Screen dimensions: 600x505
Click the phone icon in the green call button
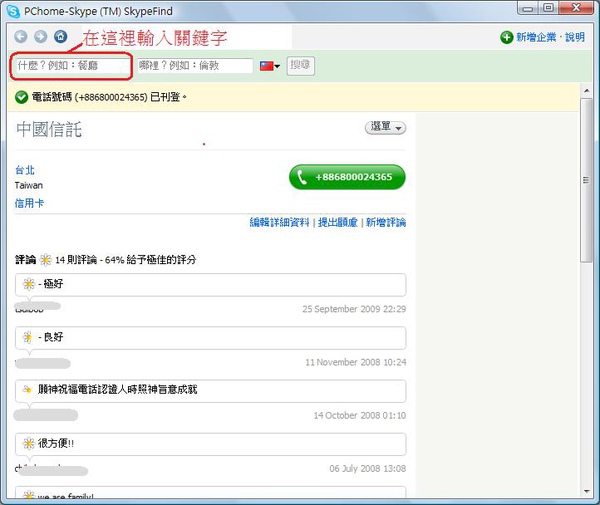coord(302,177)
